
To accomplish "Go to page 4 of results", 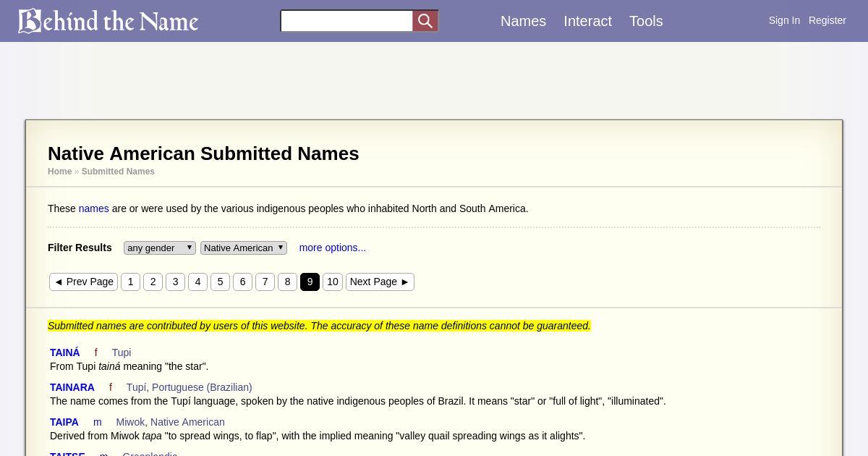I will coord(197,282).
